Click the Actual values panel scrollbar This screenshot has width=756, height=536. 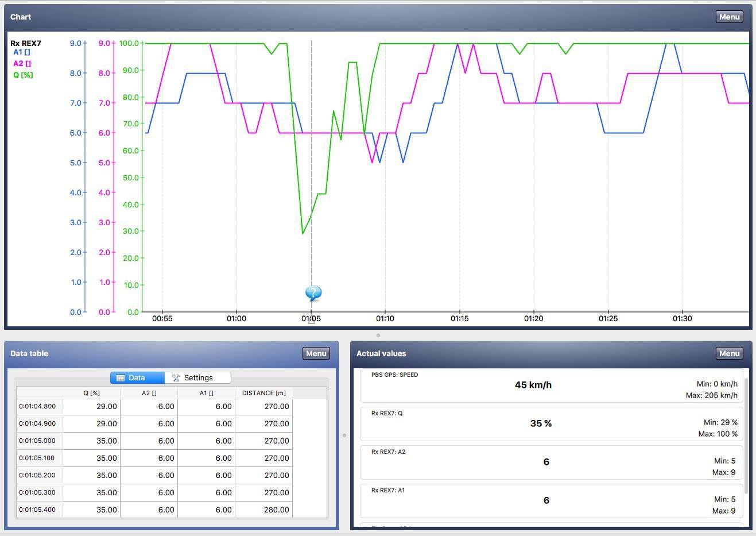point(746,437)
